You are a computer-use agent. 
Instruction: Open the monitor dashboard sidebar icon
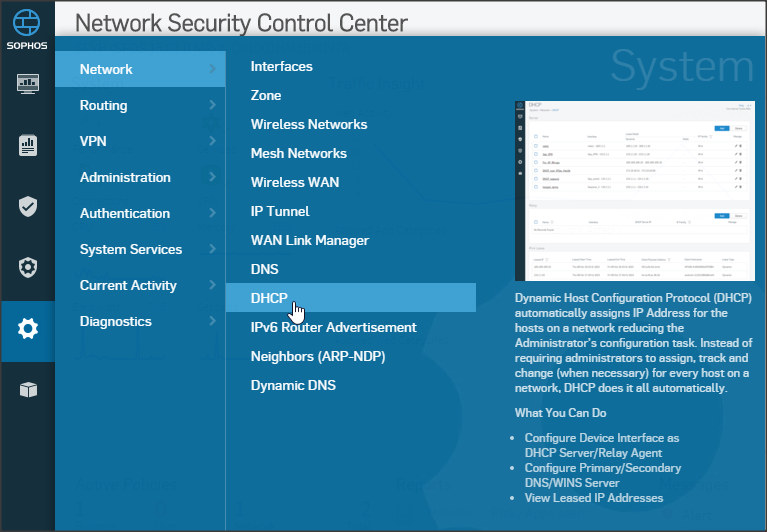28,83
